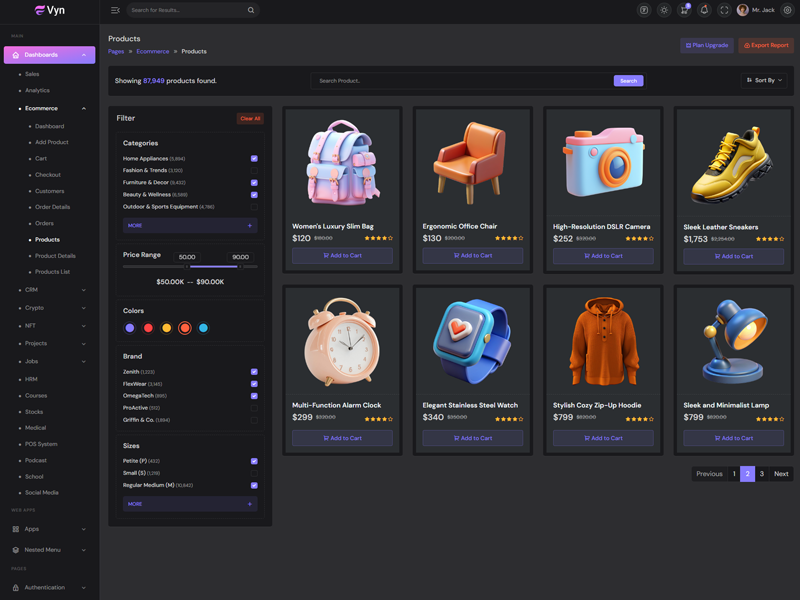
Task: Open the Sort By dropdown
Action: (764, 80)
